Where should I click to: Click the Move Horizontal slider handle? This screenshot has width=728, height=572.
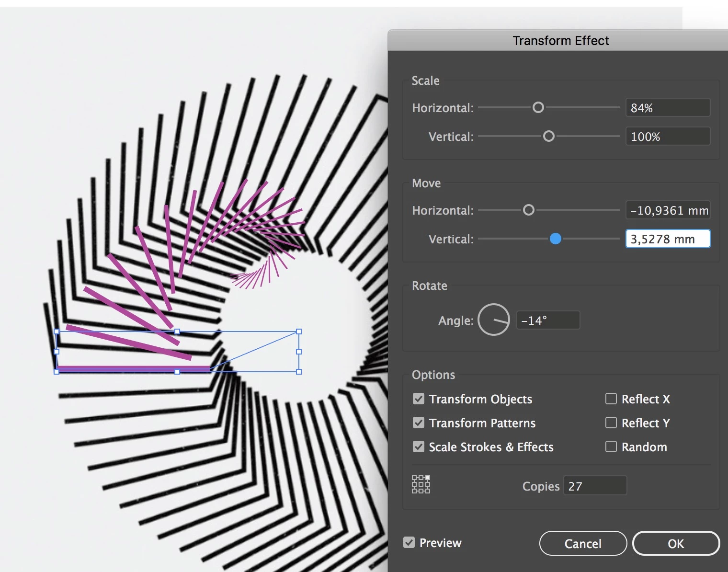pyautogui.click(x=529, y=210)
